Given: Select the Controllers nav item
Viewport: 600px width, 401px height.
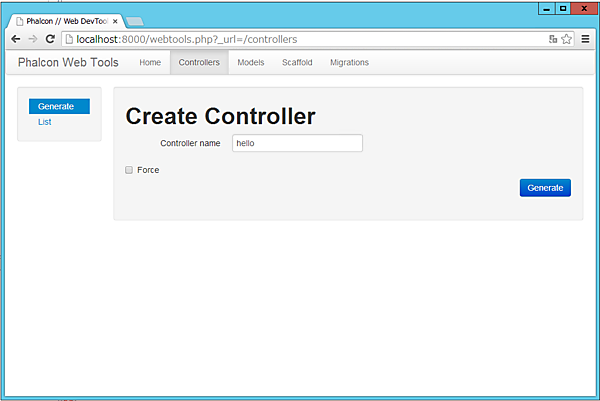Looking at the screenshot, I should pyautogui.click(x=199, y=62).
